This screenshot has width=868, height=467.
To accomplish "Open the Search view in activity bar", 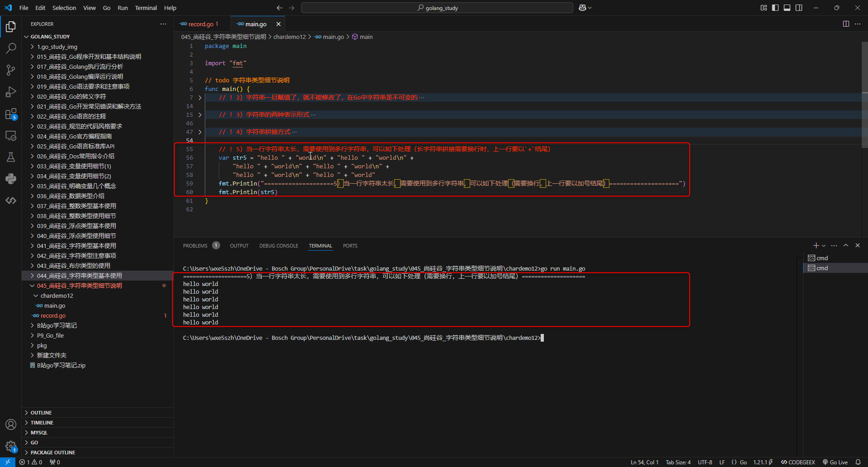I will click(x=11, y=48).
